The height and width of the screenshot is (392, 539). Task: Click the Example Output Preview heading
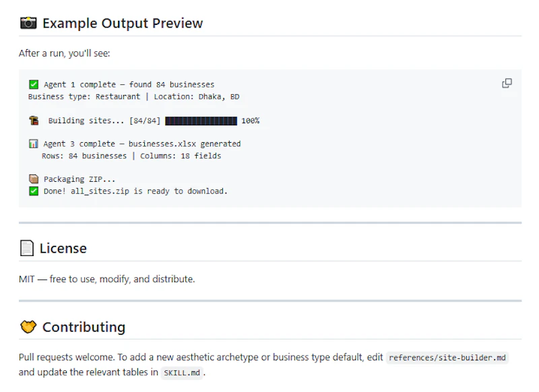pos(123,24)
